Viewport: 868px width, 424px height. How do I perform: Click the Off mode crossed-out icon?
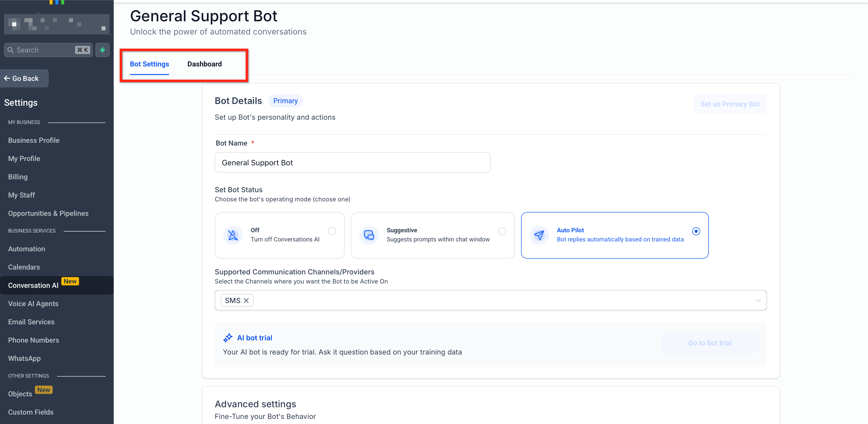[x=233, y=235]
